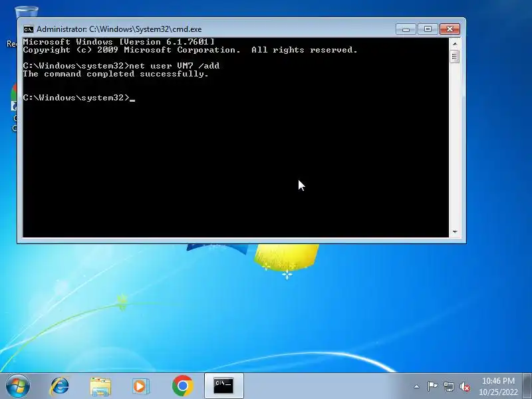Open Windows Explorer from the taskbar
This screenshot has height=399, width=532.
click(x=100, y=386)
